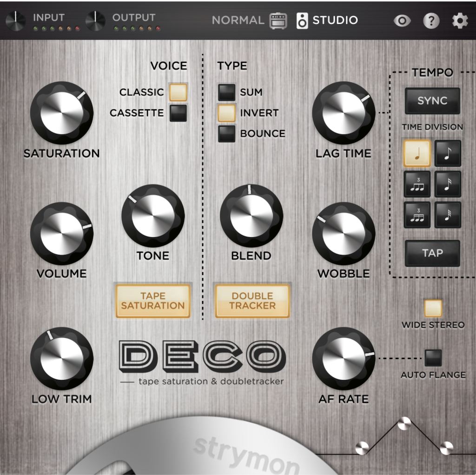This screenshot has height=475, width=476.
Task: Select the STUDIO speaker mode icon
Action: tap(302, 20)
